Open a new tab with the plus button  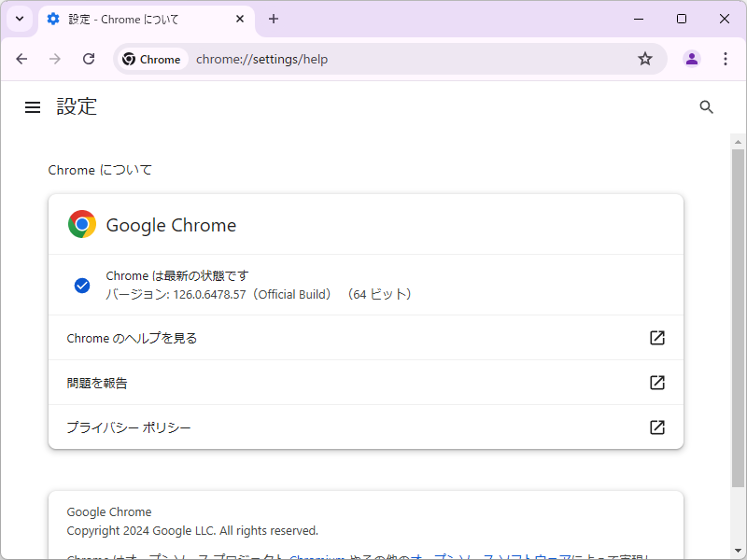[x=274, y=19]
